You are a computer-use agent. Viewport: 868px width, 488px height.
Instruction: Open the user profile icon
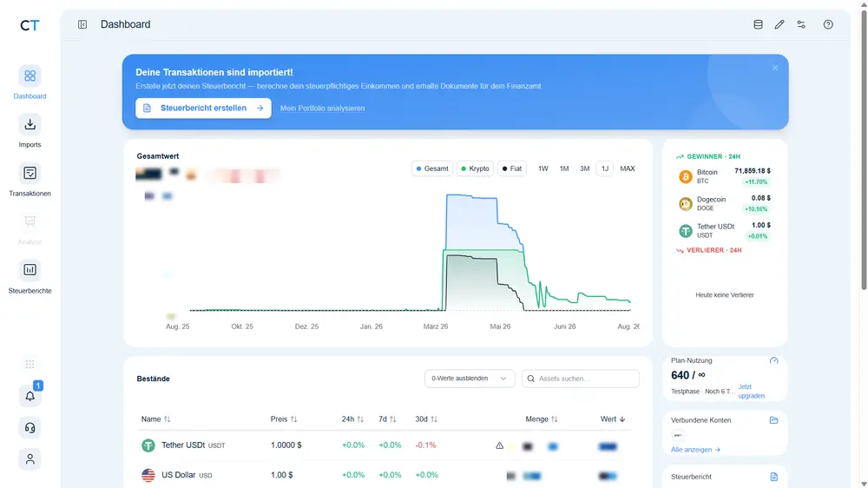tap(30, 459)
